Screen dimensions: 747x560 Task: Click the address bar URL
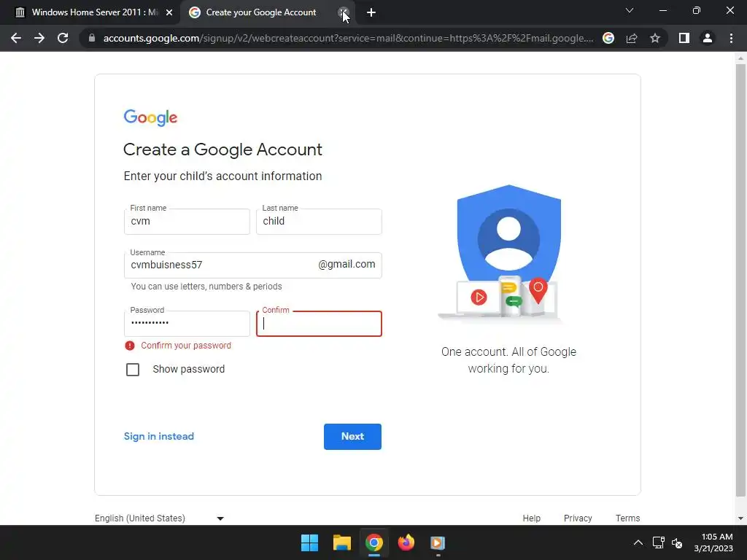click(348, 38)
